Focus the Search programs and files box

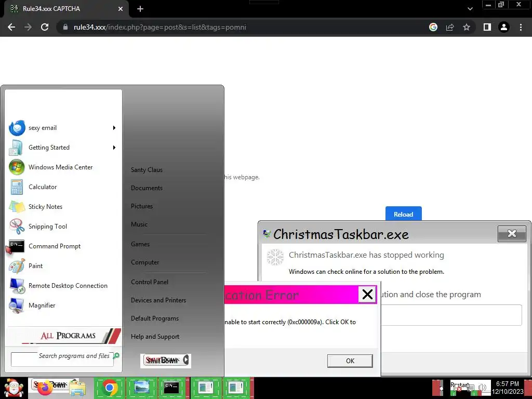click(62, 360)
